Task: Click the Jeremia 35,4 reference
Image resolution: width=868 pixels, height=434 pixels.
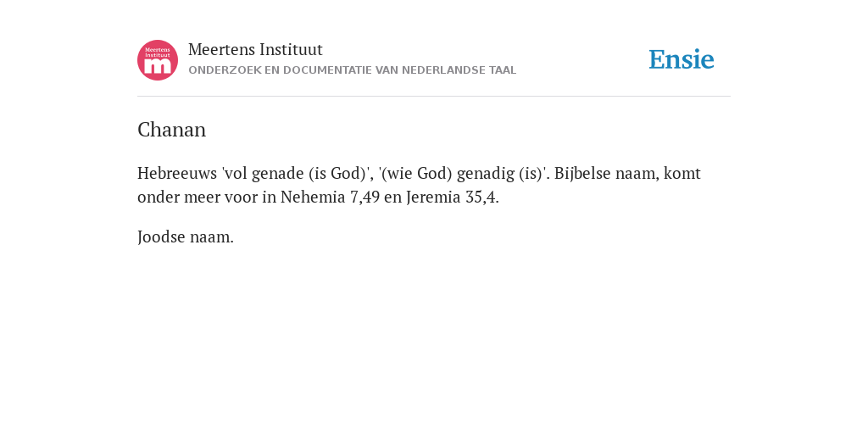Action: (453, 197)
